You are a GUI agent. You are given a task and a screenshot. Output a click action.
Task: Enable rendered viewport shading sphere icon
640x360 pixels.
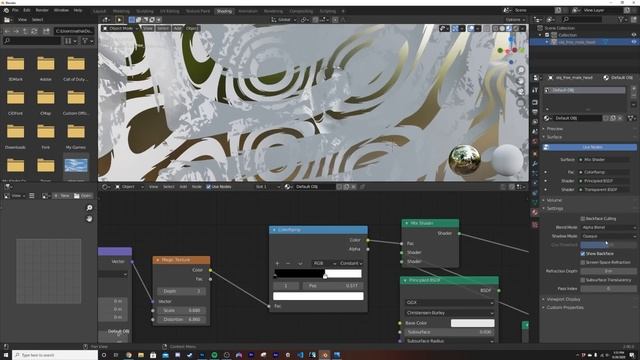(x=516, y=28)
